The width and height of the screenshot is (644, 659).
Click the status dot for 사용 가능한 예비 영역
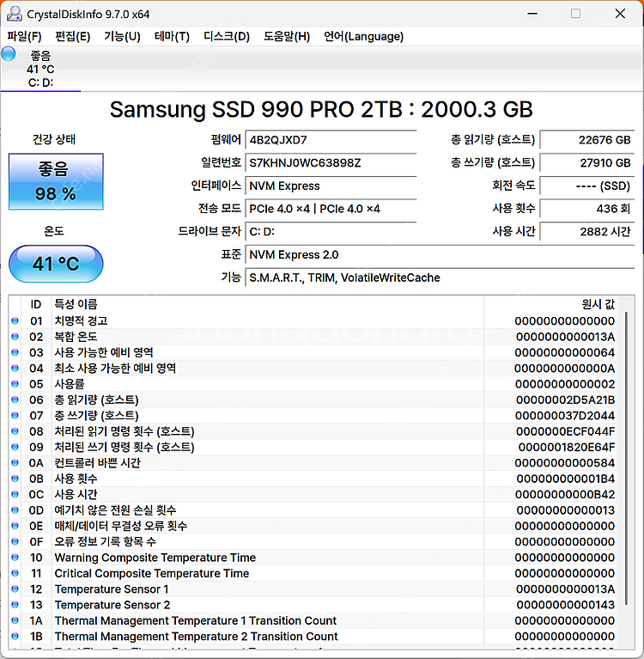[15, 352]
